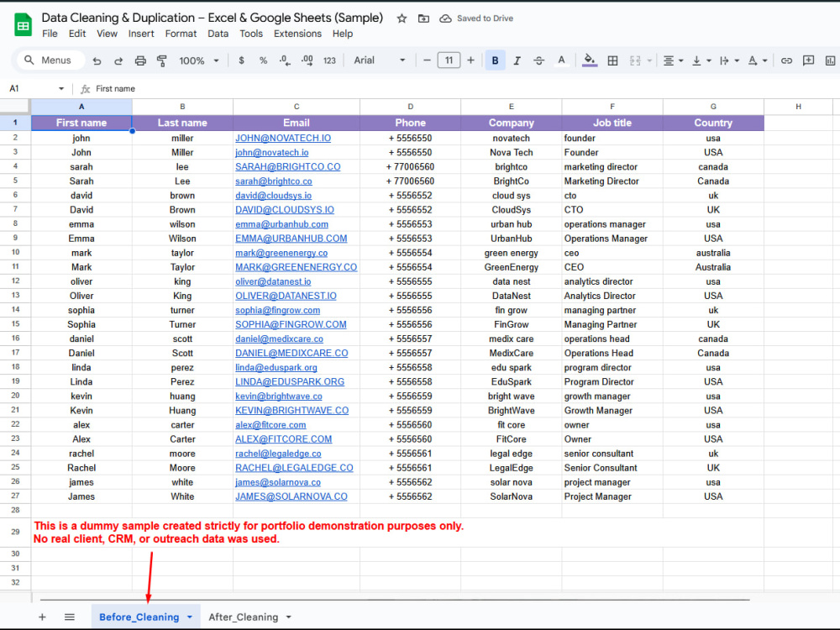Open horizontal align dropdown
Screen dimensions: 840x630
coord(673,60)
